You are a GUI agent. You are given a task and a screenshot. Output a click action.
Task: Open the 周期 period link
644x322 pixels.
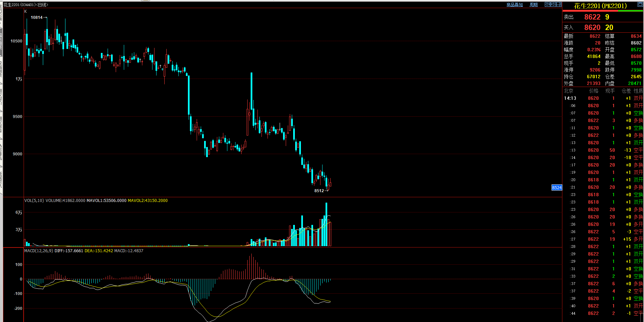(x=534, y=5)
